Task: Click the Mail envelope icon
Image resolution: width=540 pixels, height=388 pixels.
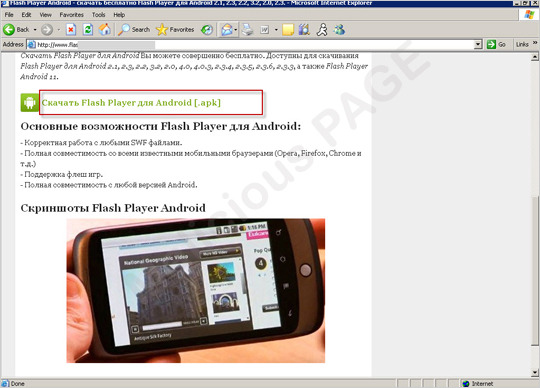Action: coord(227,30)
